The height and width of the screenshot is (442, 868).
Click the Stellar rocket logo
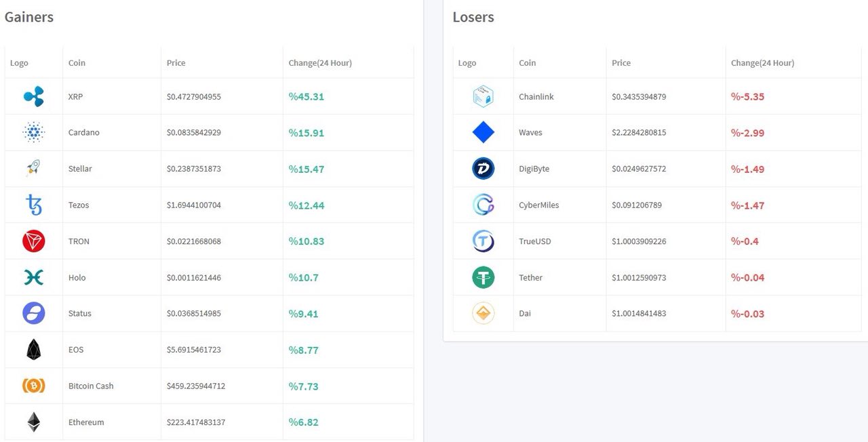pos(33,169)
